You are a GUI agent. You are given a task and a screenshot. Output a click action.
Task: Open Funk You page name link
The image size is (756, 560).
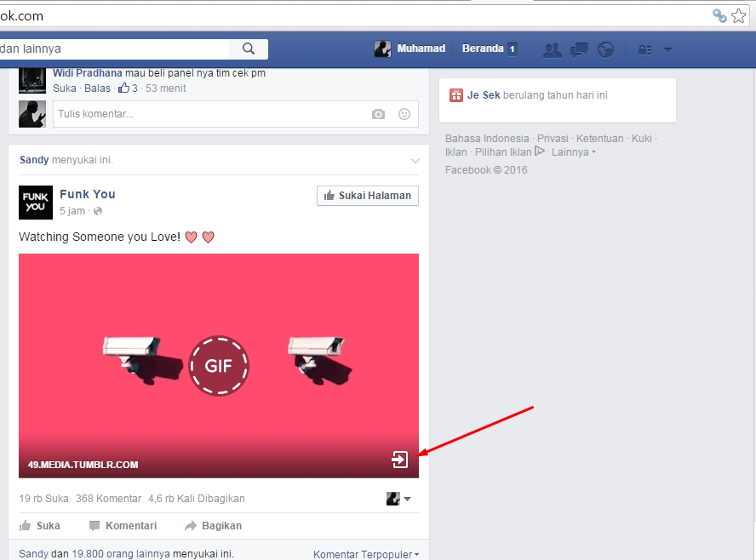click(88, 194)
